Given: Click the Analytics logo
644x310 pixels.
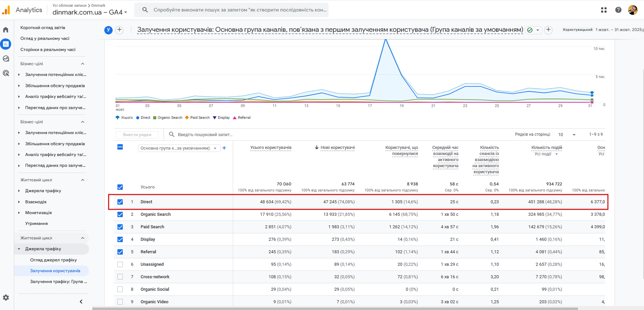Looking at the screenshot, I should pos(6,10).
